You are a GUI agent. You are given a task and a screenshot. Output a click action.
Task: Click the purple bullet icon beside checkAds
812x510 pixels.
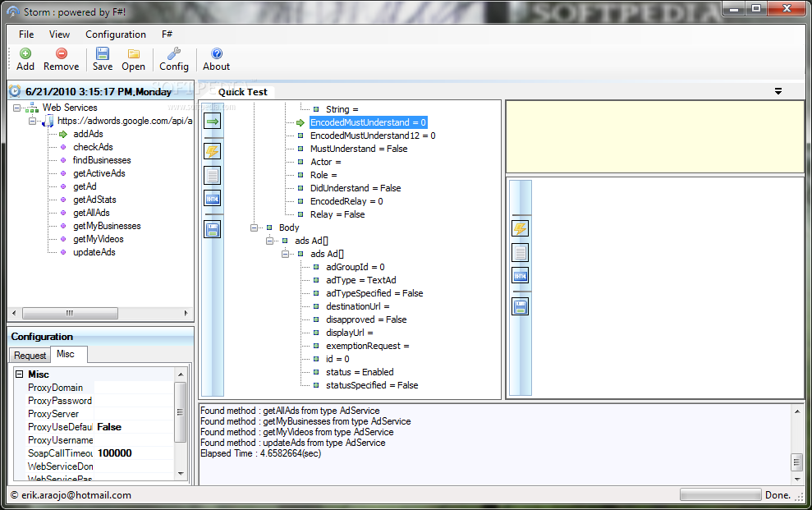coord(63,147)
